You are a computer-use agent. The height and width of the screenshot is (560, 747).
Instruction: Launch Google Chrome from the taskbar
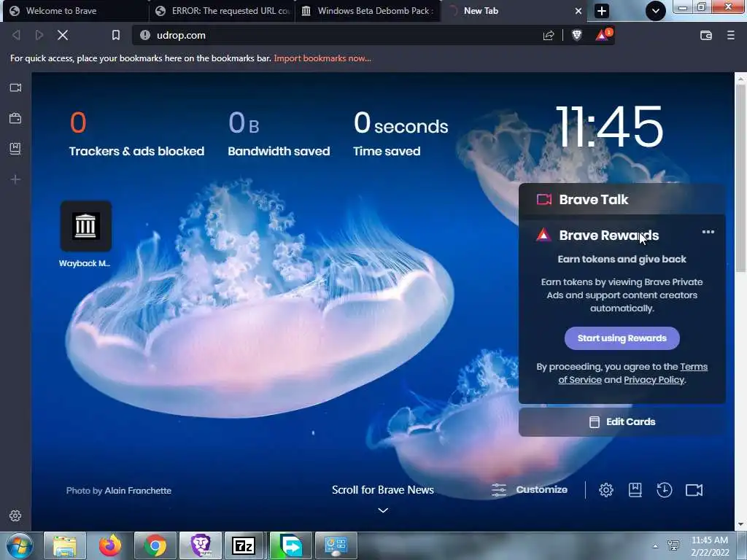point(155,545)
